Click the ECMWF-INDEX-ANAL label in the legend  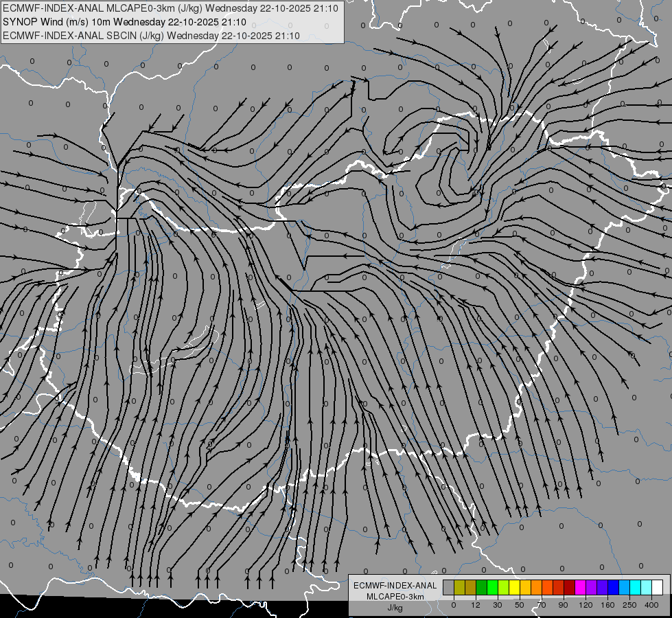click(x=395, y=586)
